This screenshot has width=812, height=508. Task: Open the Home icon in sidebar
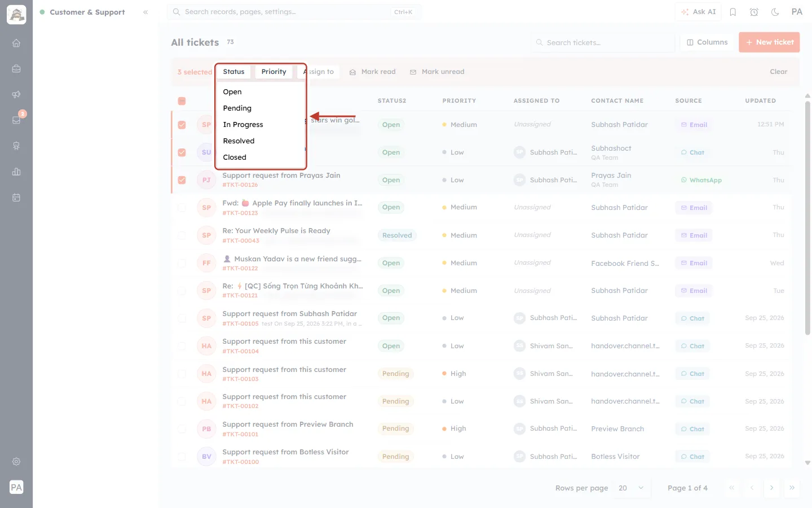click(16, 43)
